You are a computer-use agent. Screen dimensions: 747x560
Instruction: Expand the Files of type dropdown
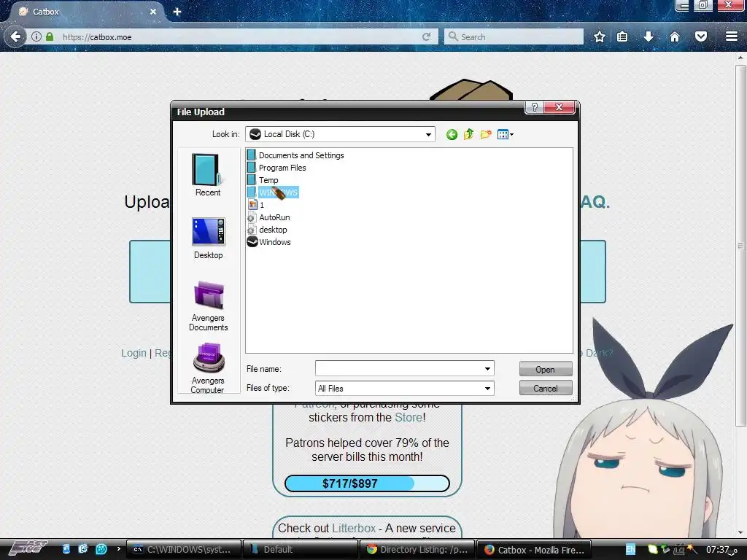pos(487,389)
